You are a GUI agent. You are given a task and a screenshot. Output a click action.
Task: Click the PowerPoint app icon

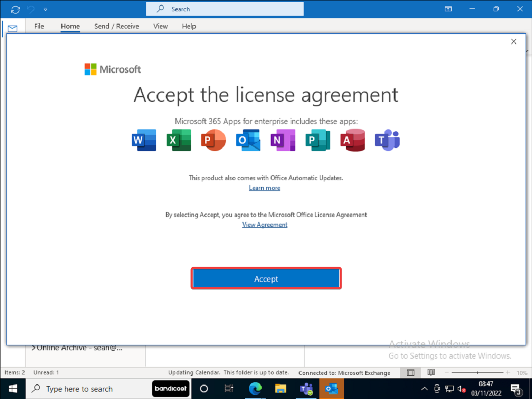(213, 140)
